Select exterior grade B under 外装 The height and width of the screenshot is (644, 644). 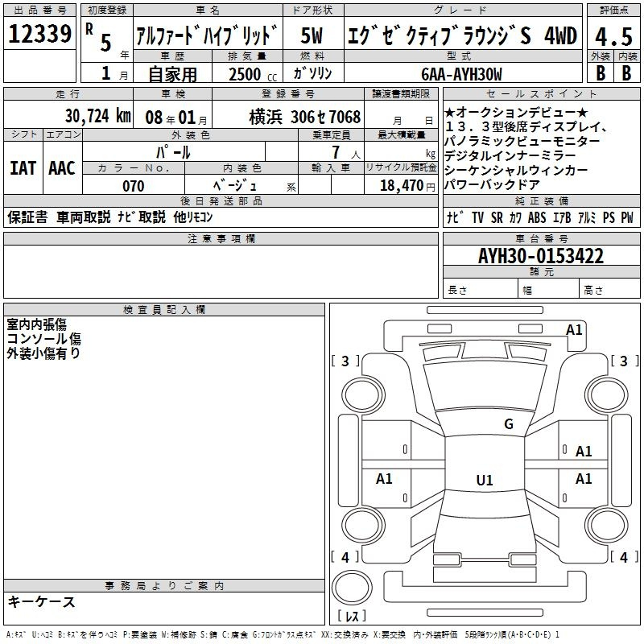(601, 73)
